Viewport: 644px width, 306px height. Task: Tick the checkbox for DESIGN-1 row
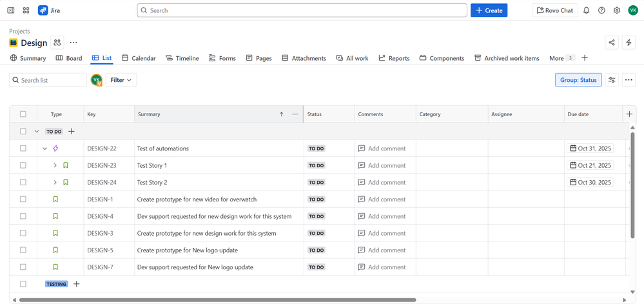[x=23, y=199]
